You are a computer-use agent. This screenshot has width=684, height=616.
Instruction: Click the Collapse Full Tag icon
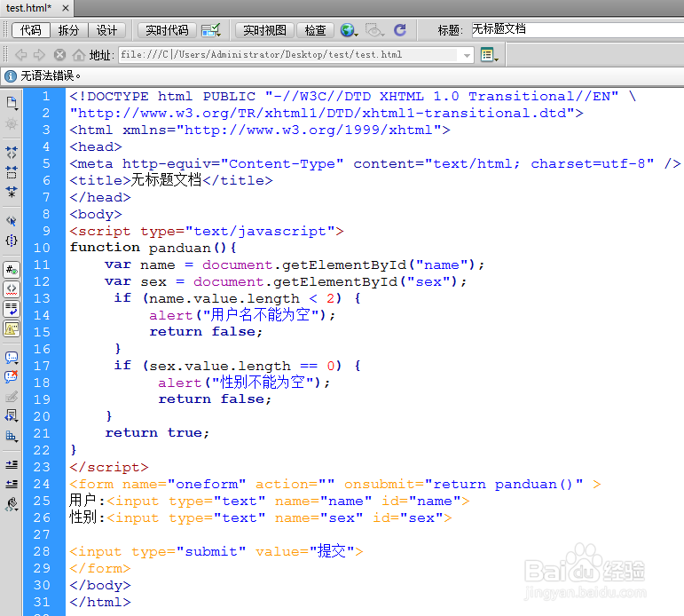tap(12, 152)
